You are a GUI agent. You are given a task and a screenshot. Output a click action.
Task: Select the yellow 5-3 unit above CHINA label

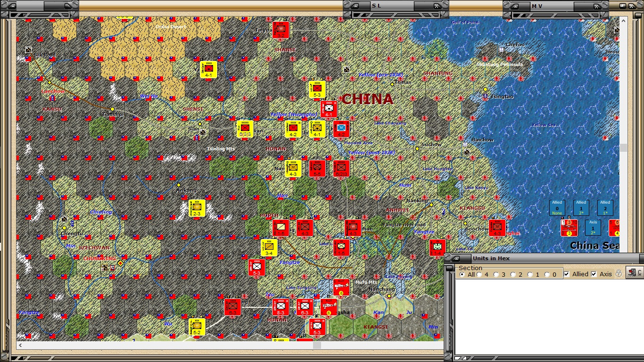click(317, 90)
